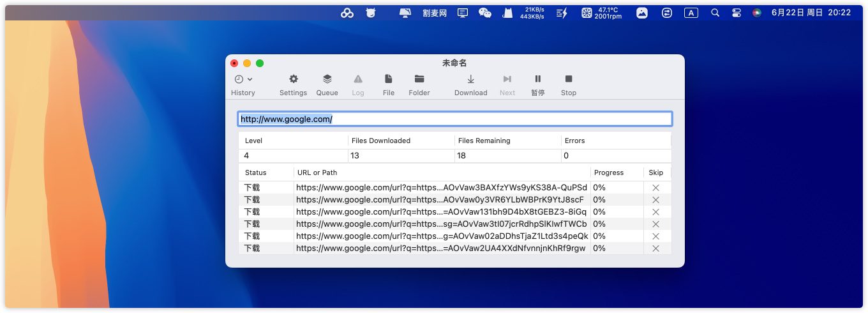
Task: Select Status column header
Action: (x=266, y=172)
